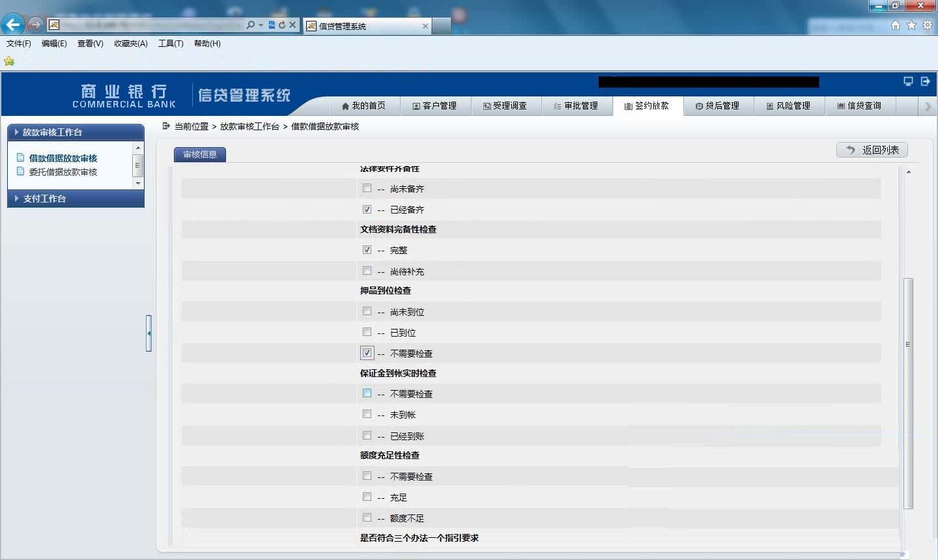Check 不需要检查 under 保证金到帐实时检查
The height and width of the screenshot is (560, 938).
click(x=367, y=393)
